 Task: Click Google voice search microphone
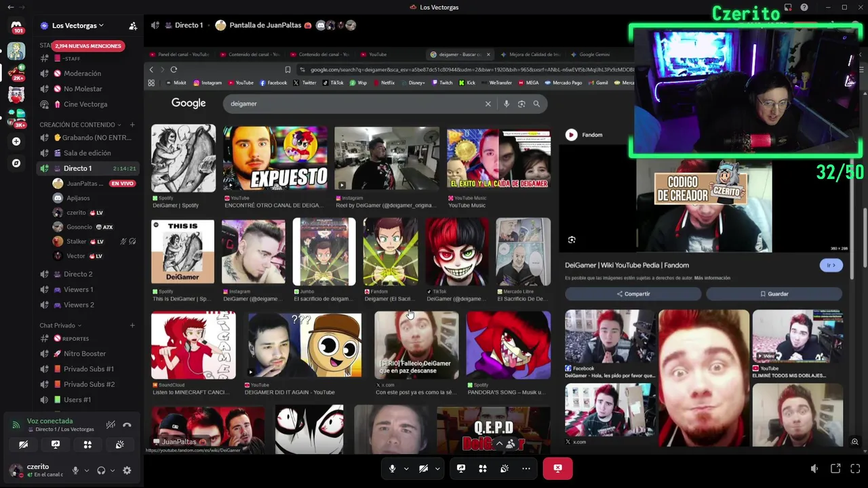click(x=507, y=104)
